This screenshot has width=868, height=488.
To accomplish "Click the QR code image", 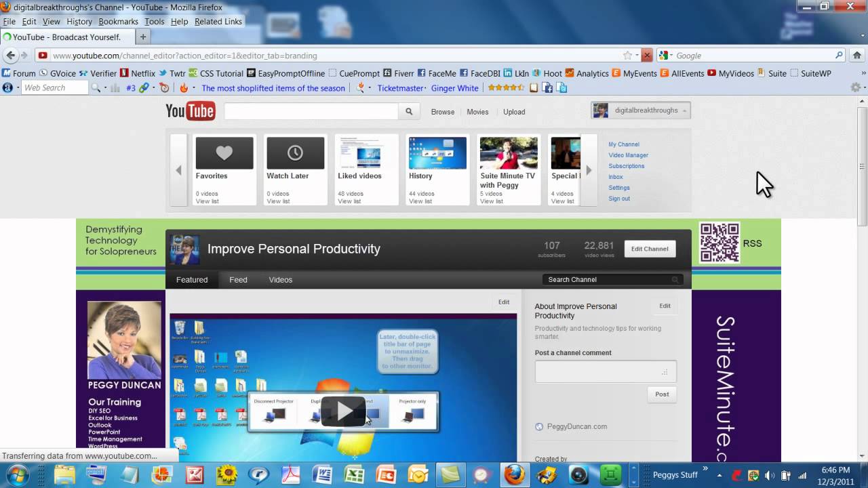I will click(x=719, y=243).
